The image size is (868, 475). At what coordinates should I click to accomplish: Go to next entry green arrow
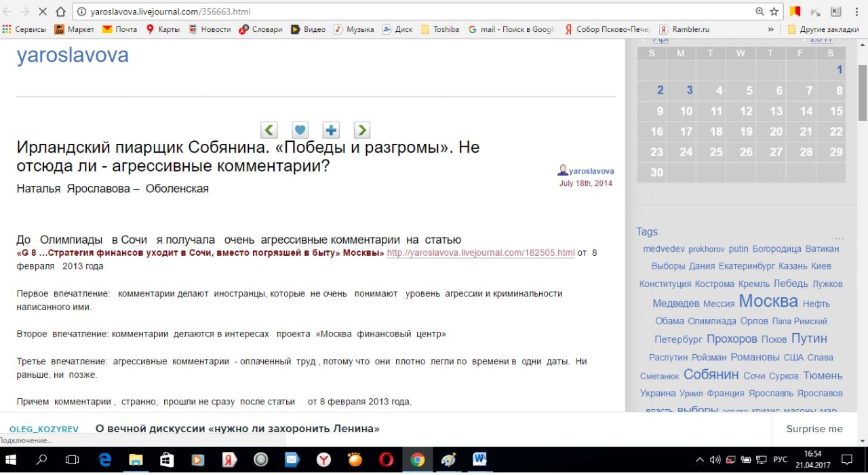click(x=362, y=130)
